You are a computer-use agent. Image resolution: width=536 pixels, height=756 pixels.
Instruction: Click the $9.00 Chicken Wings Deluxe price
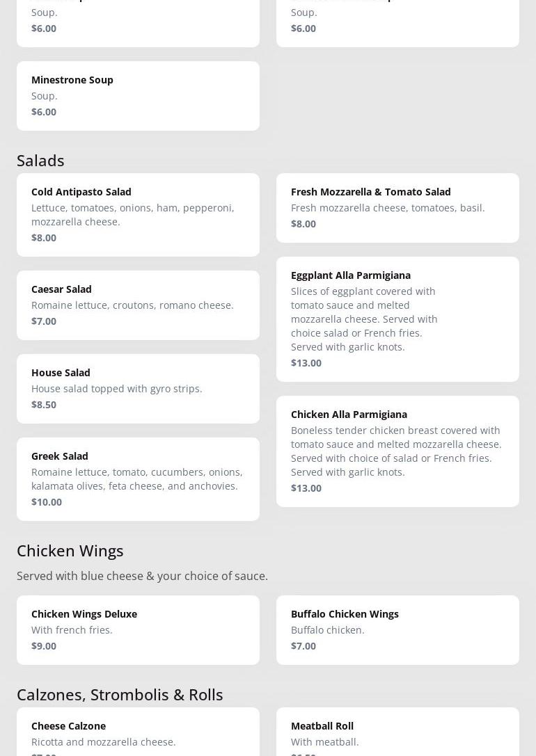(x=44, y=645)
